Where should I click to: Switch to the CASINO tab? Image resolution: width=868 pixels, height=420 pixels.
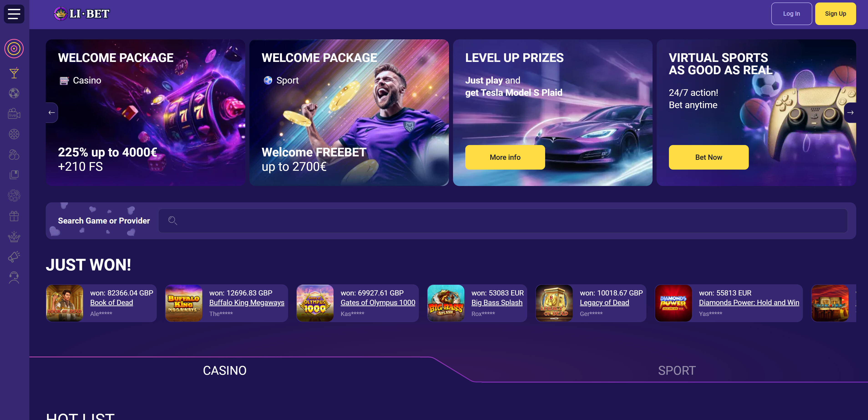(x=225, y=370)
